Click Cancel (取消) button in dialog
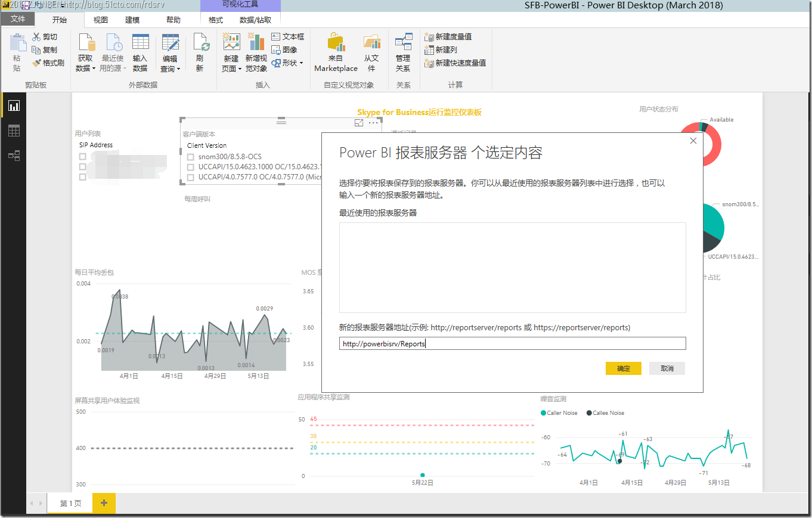This screenshot has width=812, height=518. (667, 368)
